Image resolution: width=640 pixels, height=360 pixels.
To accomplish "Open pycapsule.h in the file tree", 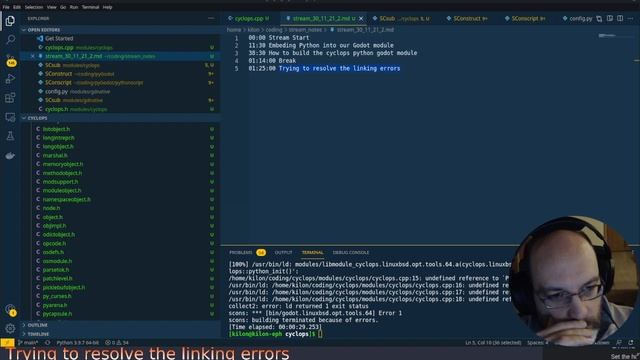I will click(x=57, y=314).
